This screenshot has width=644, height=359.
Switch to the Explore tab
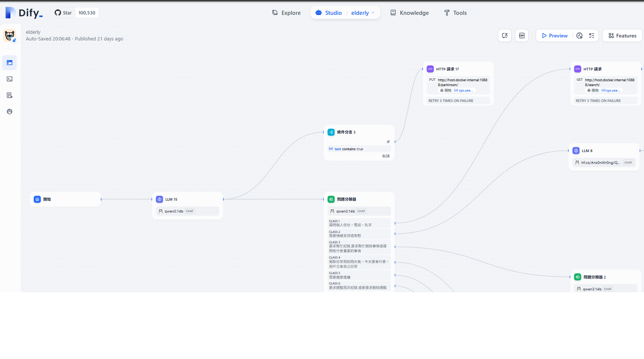click(286, 13)
